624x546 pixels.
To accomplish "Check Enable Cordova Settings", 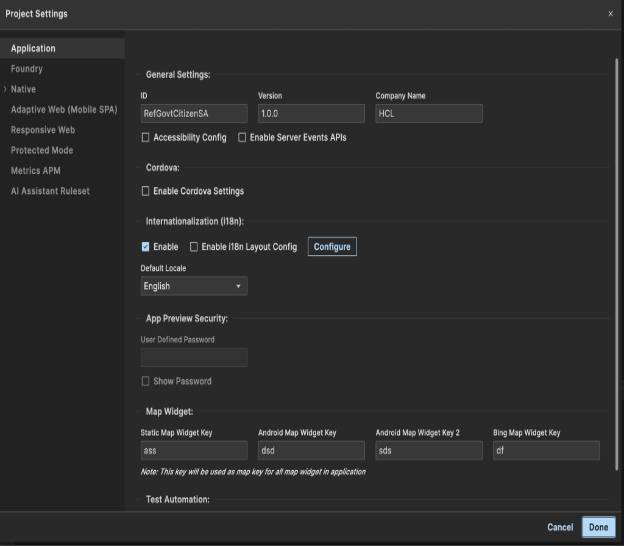I will point(146,191).
